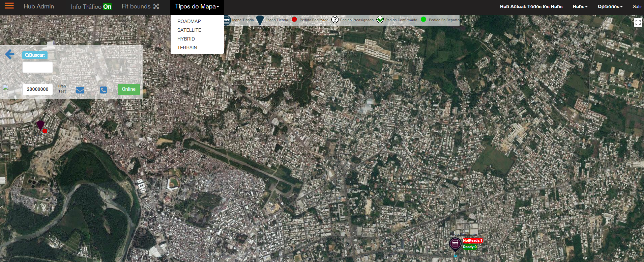Select SATELLITE map type
The image size is (644, 262).
pos(189,30)
